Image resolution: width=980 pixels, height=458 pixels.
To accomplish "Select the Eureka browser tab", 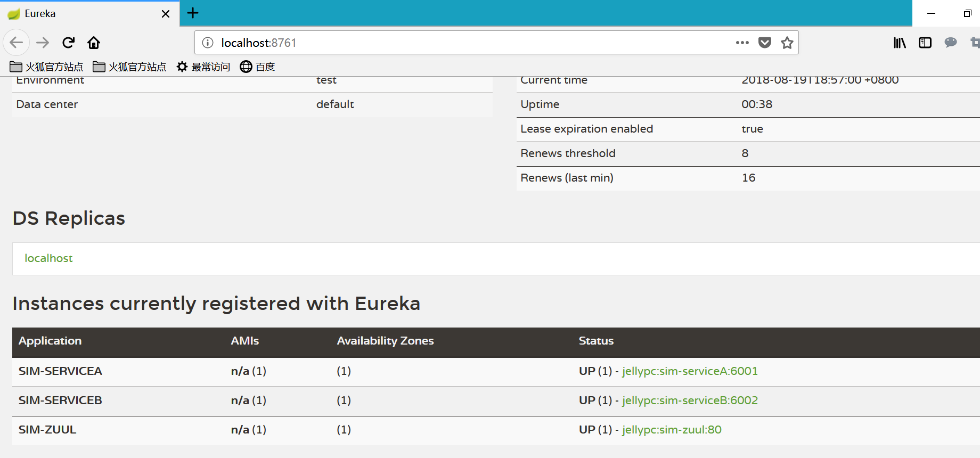I will tap(80, 14).
